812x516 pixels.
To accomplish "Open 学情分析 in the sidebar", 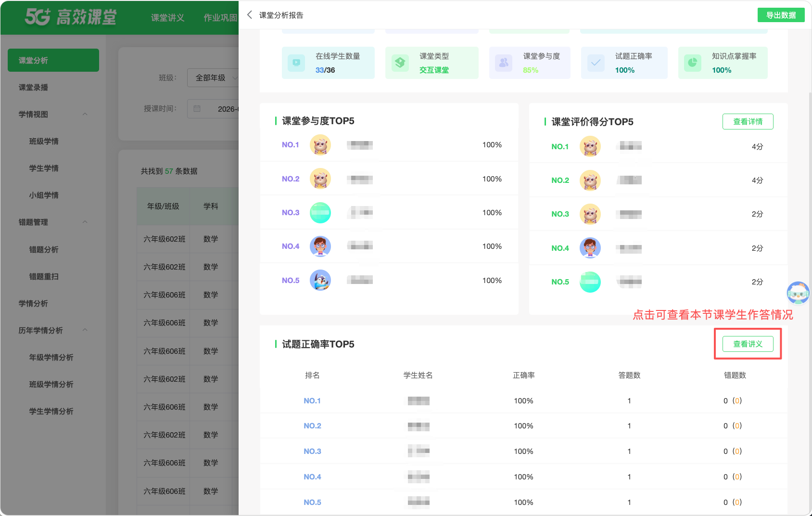I will pos(33,303).
